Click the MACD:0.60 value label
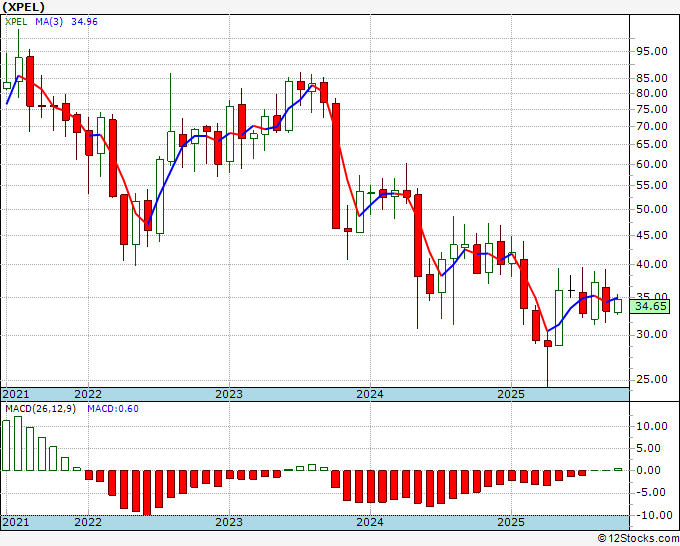This screenshot has height=546, width=680. tap(113, 409)
